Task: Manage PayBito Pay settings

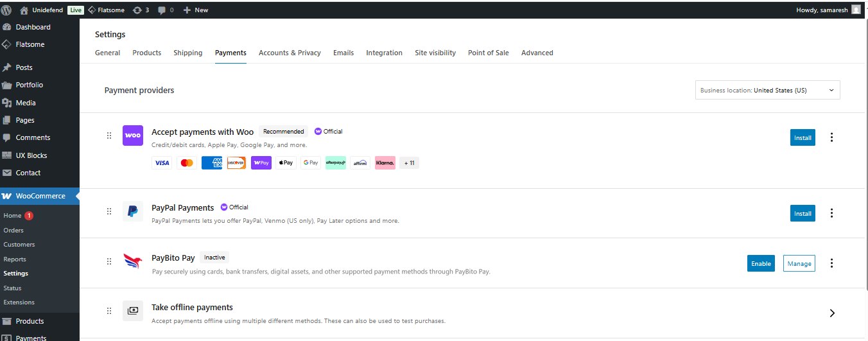Action: point(799,263)
